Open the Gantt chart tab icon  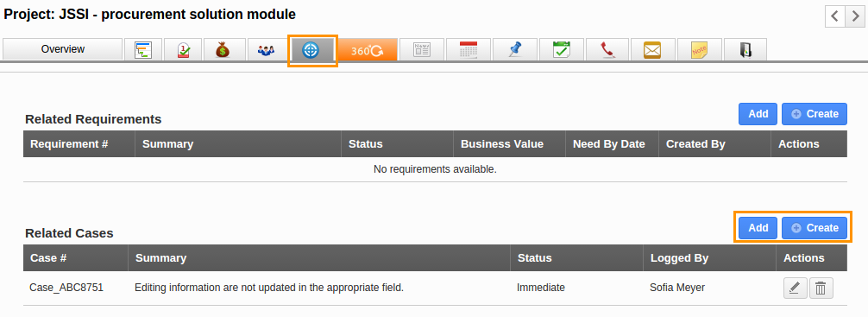pyautogui.click(x=143, y=49)
